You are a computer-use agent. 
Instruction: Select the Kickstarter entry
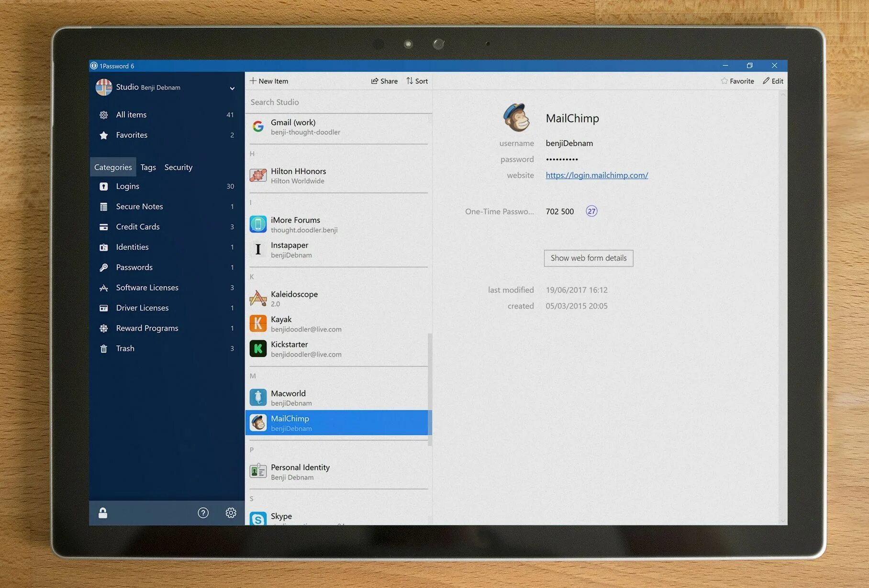[338, 349]
